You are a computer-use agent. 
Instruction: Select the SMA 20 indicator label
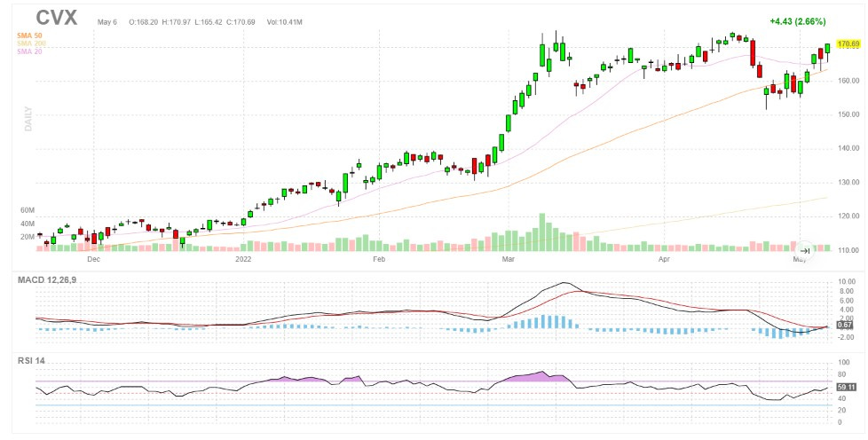[x=29, y=51]
